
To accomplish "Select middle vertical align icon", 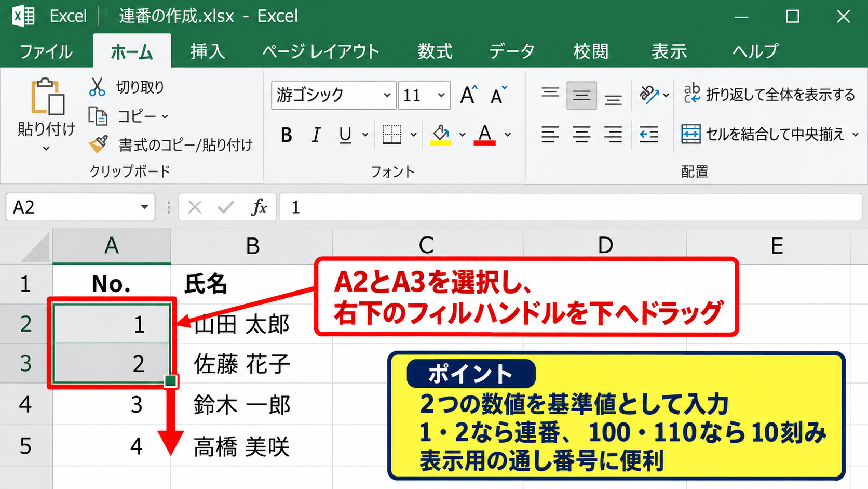I will tap(581, 96).
